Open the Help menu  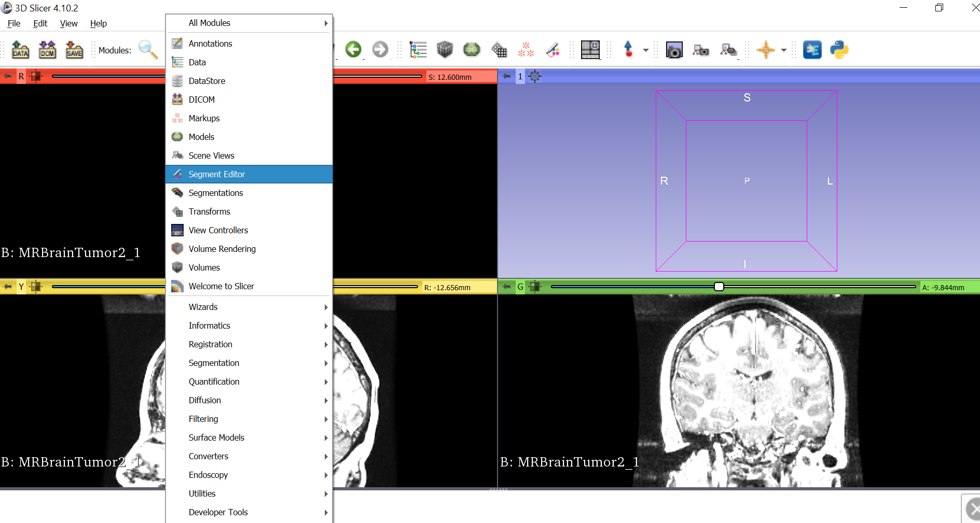pos(98,23)
